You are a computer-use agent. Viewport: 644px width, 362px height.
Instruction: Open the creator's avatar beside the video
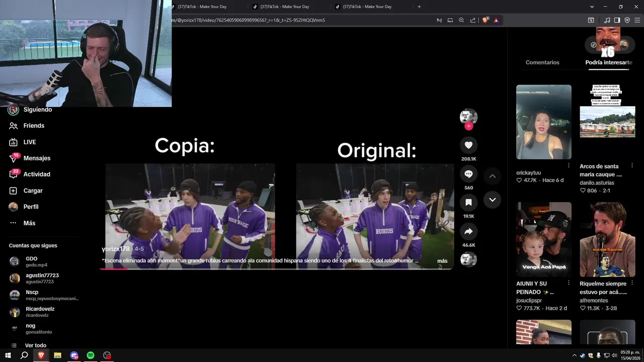click(468, 117)
